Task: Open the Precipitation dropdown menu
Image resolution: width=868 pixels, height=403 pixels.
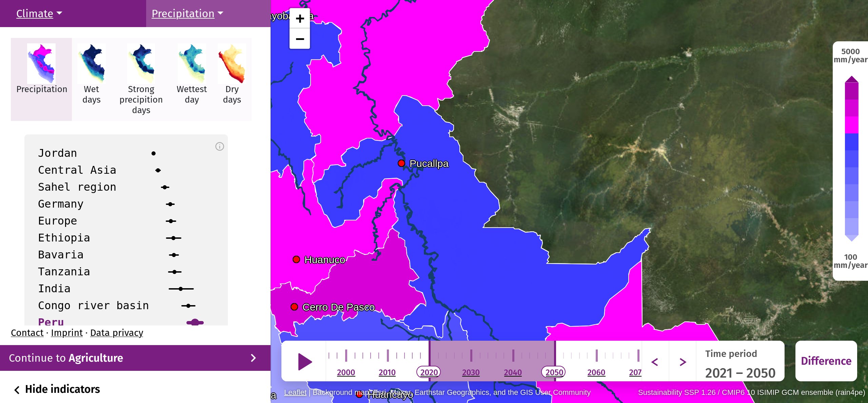Action: [188, 14]
